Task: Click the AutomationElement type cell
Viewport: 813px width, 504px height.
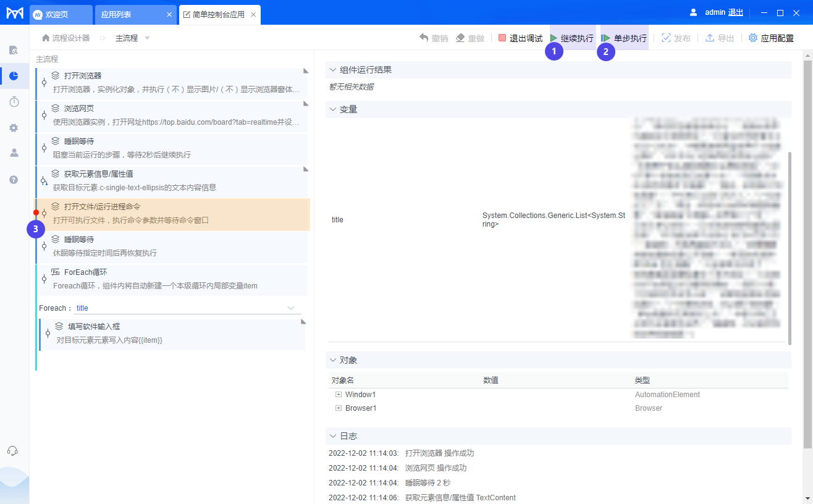Action: 667,394
